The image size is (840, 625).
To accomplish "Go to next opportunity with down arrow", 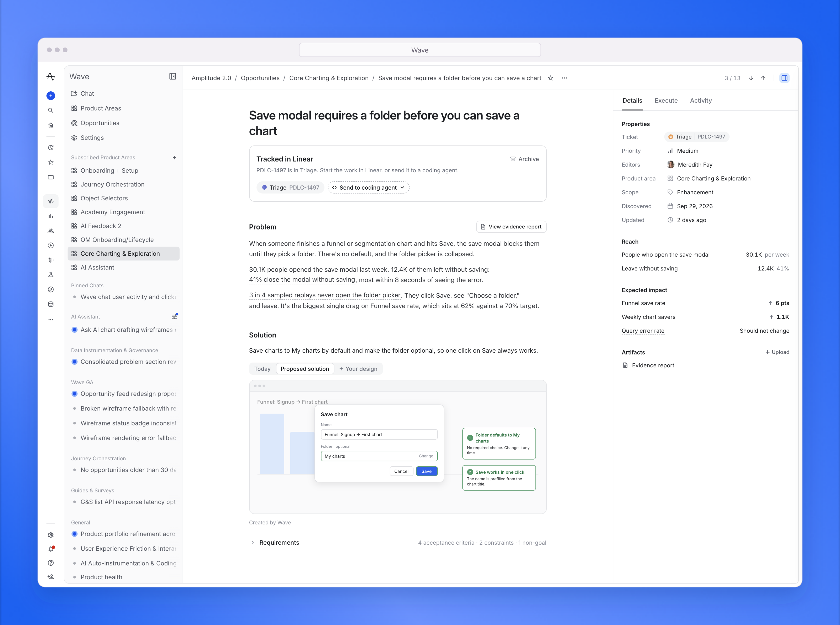I will point(751,78).
